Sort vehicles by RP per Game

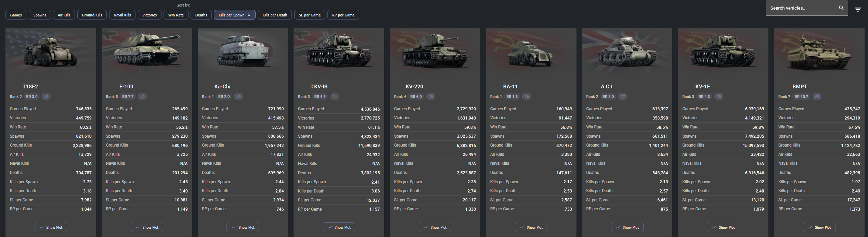click(x=343, y=15)
